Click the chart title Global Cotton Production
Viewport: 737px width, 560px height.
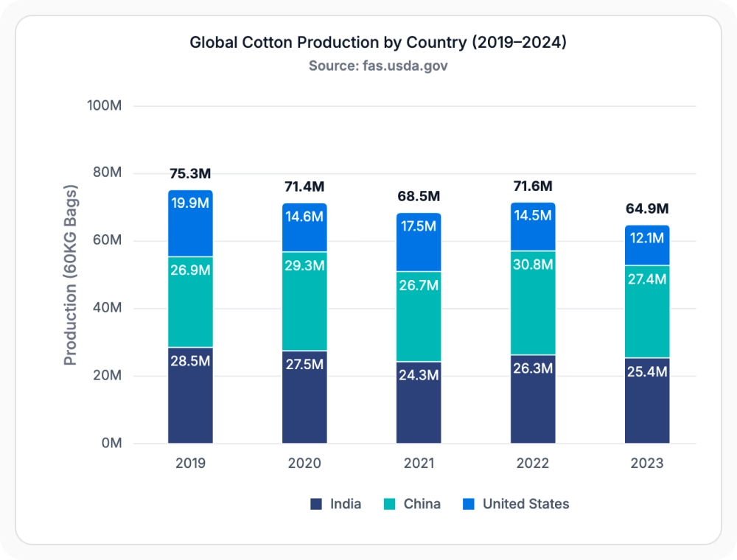tap(378, 42)
